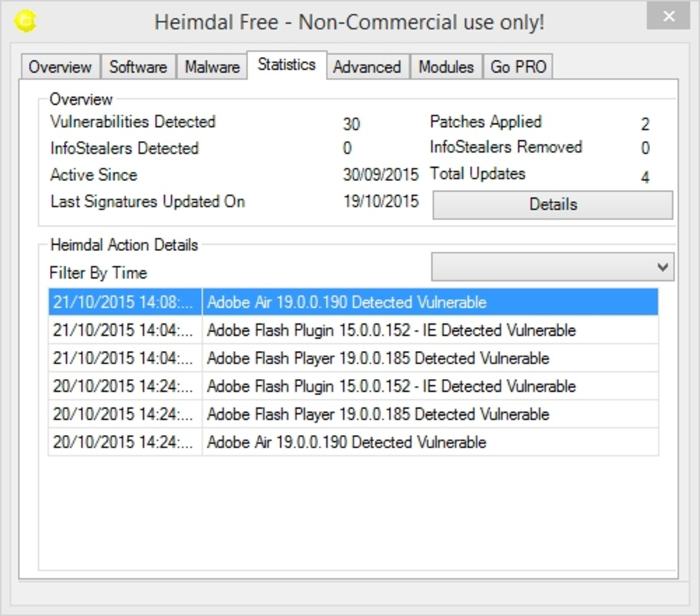The image size is (700, 616).
Task: Click the Vulnerabilities Detected value 30
Action: [351, 124]
